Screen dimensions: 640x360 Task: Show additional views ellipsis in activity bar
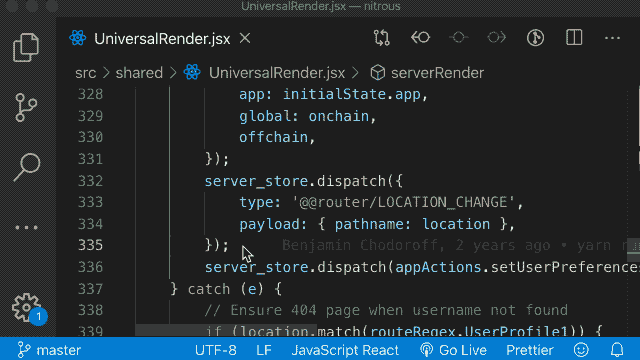click(27, 227)
